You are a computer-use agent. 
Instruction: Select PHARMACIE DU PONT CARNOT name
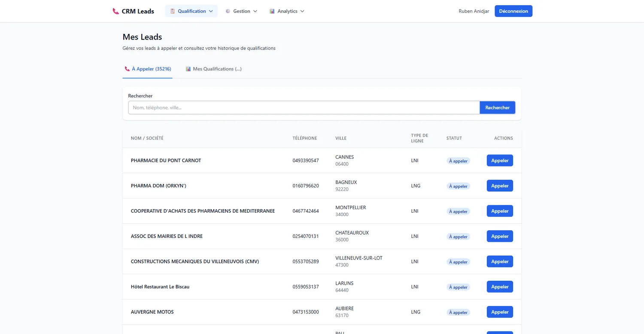tap(166, 160)
